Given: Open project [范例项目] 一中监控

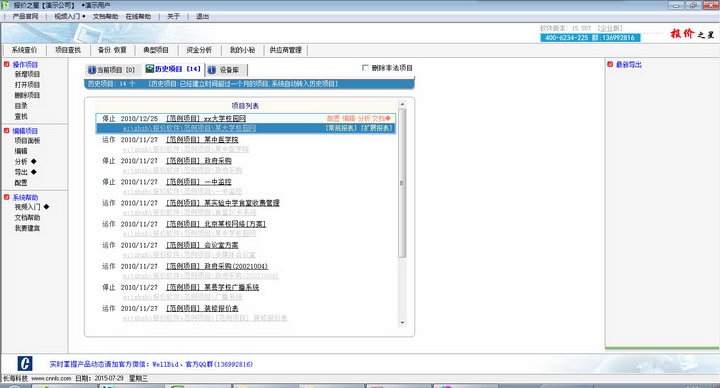Looking at the screenshot, I should [x=198, y=182].
